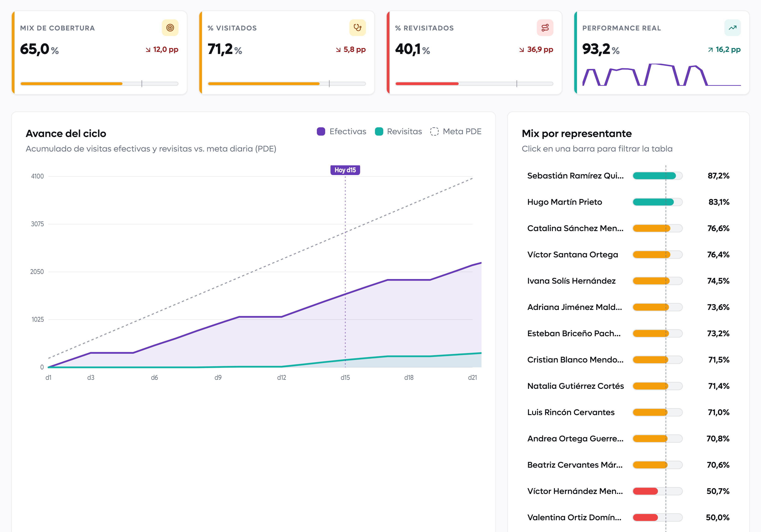
Task: Click the 'd21' x-axis label
Action: pos(472,377)
